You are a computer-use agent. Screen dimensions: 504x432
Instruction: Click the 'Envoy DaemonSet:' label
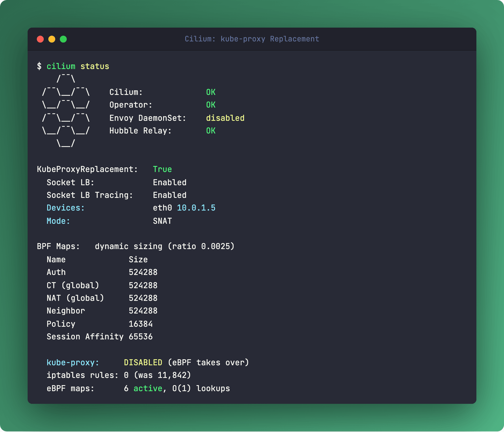[x=148, y=118]
